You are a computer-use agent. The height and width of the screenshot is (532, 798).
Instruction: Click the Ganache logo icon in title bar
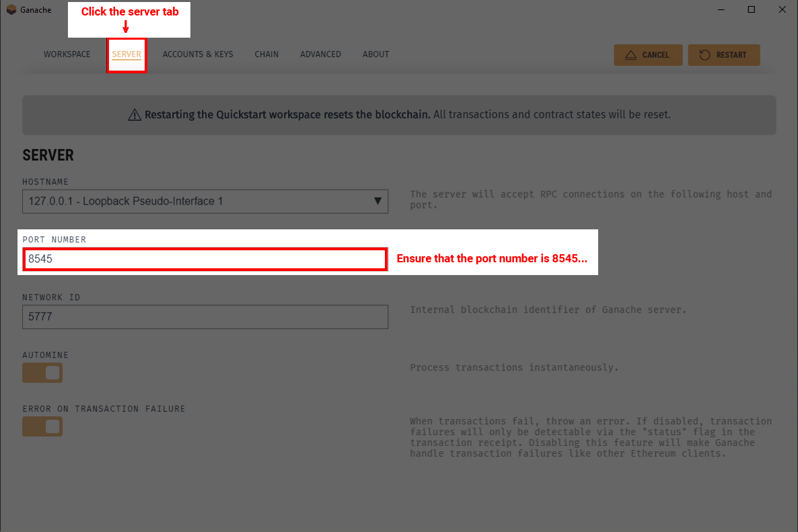click(11, 9)
